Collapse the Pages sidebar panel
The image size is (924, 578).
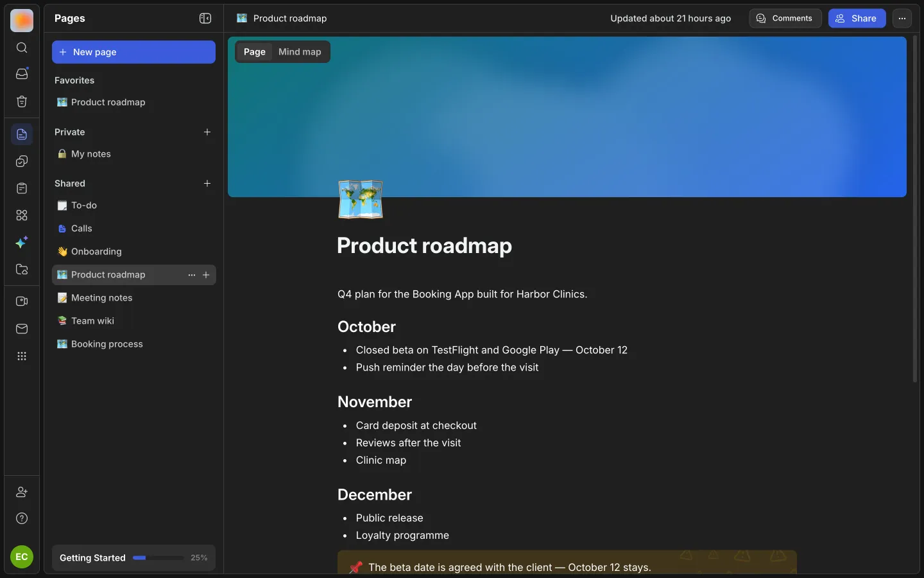point(205,19)
